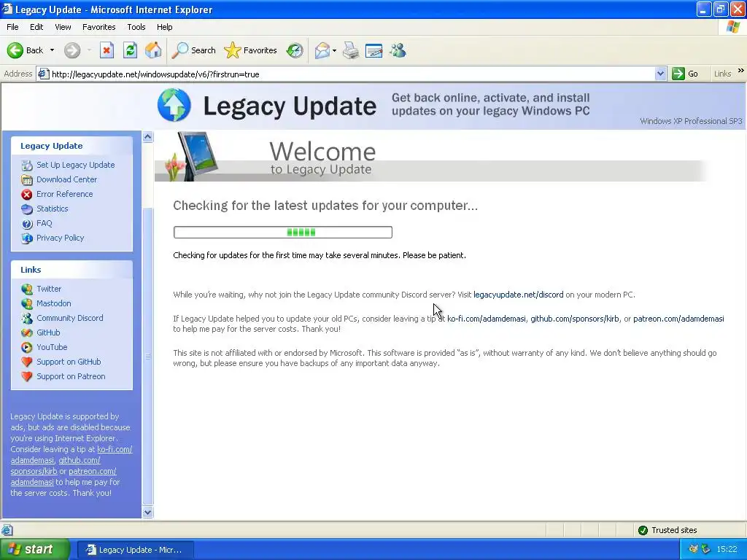Image resolution: width=747 pixels, height=560 pixels.
Task: Click the Support on Patreon heart icon
Action: click(x=27, y=377)
